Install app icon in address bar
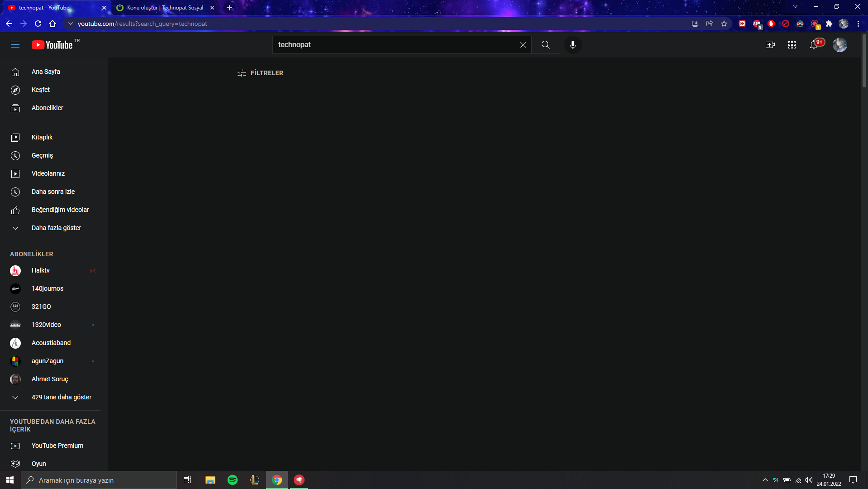Screen dimensions: 868x489 tap(695, 24)
